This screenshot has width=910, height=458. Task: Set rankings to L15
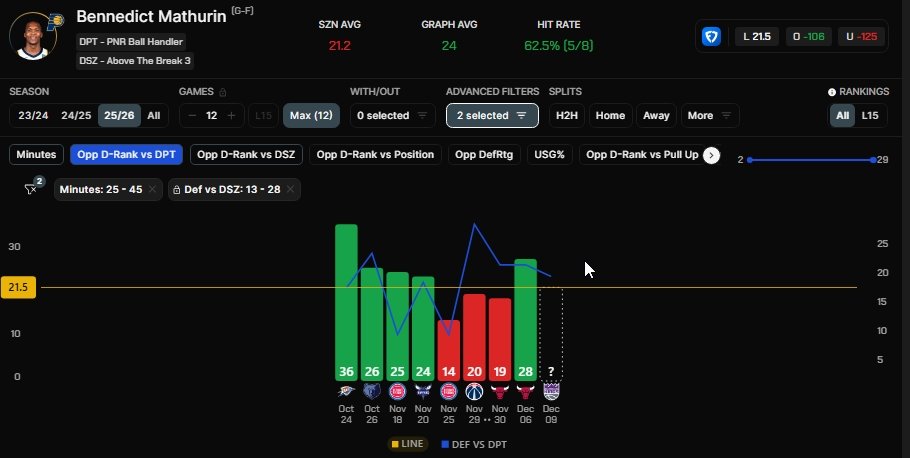(869, 116)
